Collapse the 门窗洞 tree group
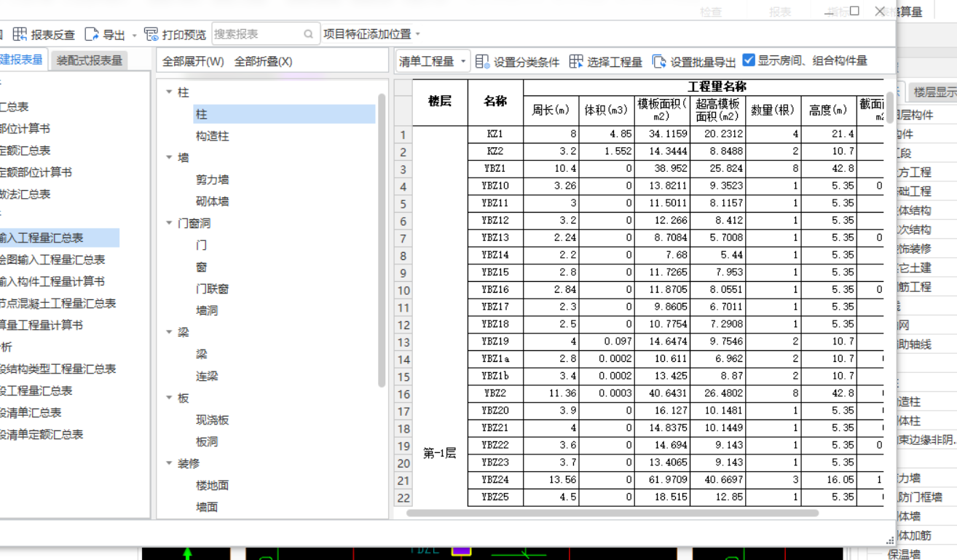957x560 pixels. [x=169, y=223]
